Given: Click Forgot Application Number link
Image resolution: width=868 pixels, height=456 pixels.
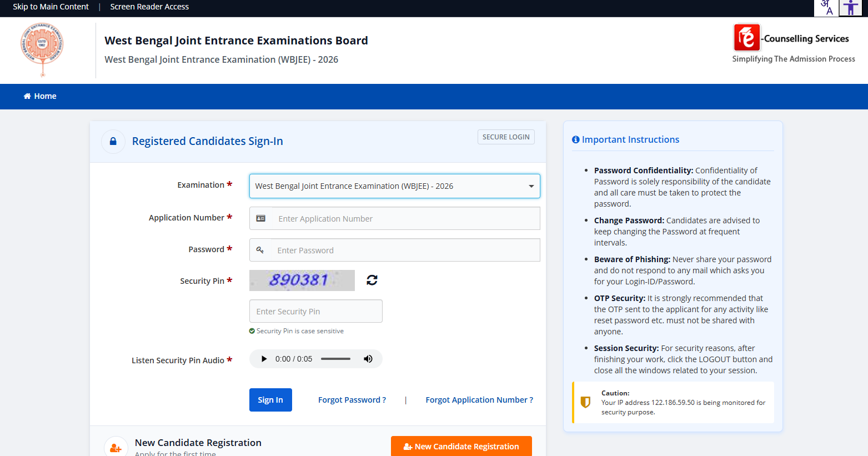Looking at the screenshot, I should pos(479,400).
